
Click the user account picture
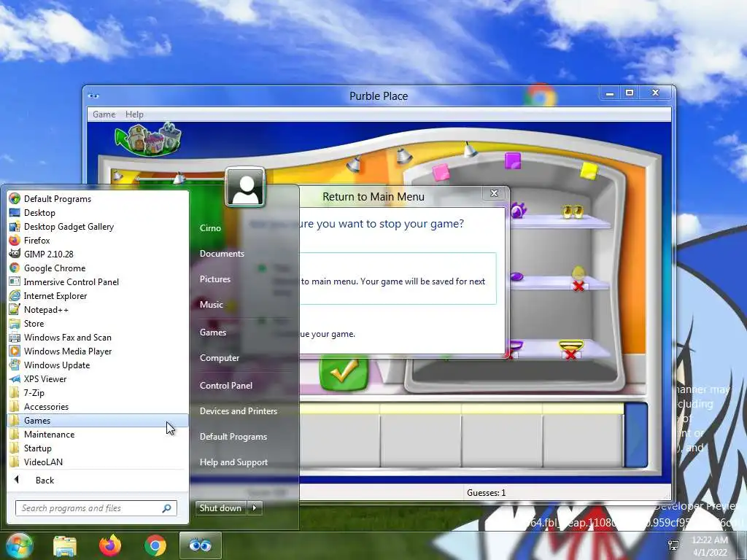pos(245,187)
